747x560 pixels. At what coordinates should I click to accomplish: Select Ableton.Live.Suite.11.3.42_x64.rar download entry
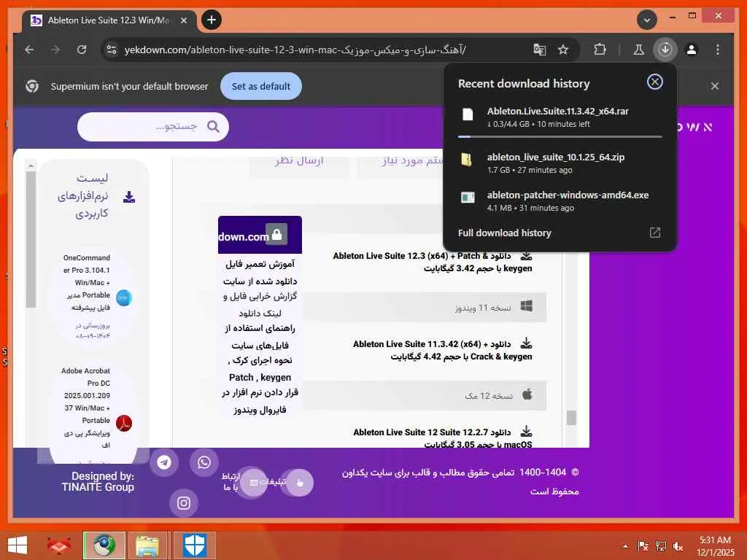tap(560, 117)
